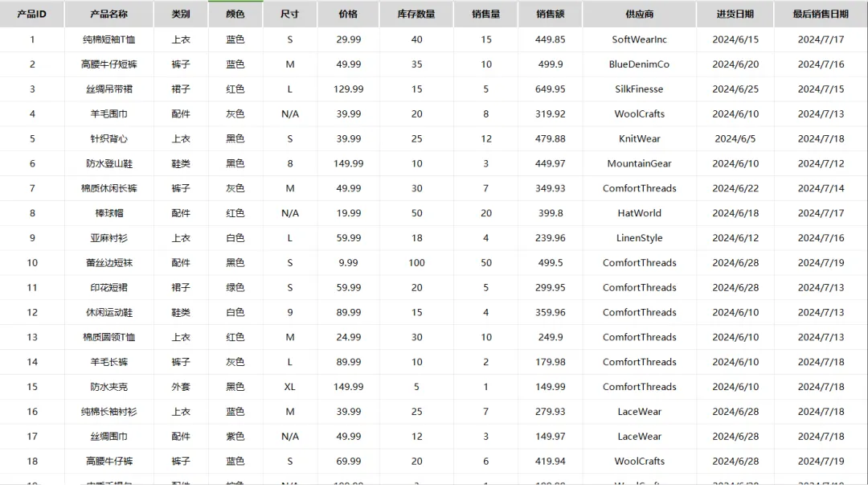Screen dimensions: 868x485
Task: Click the product ID cell showing 15
Action: coord(32,387)
